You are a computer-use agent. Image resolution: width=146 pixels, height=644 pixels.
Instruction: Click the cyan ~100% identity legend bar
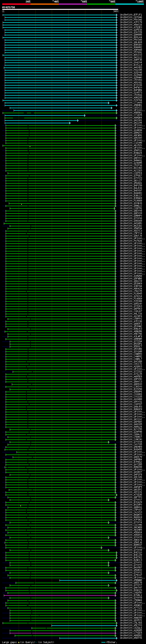[130, 4]
